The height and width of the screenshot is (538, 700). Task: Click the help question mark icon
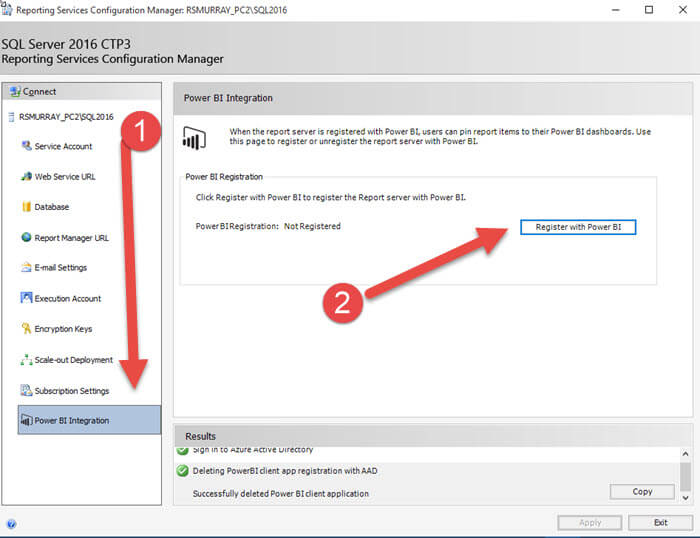pos(11,523)
